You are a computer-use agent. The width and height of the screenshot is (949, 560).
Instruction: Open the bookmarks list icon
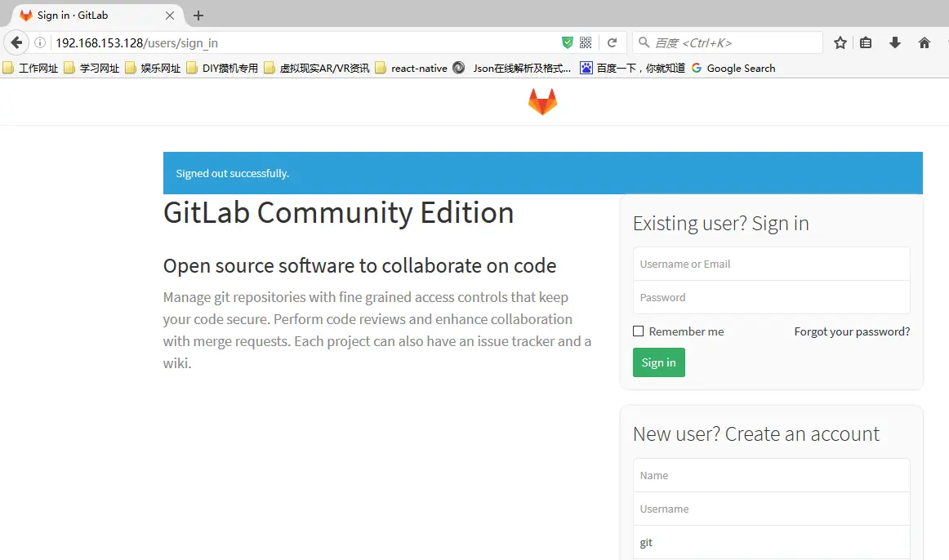pos(866,42)
